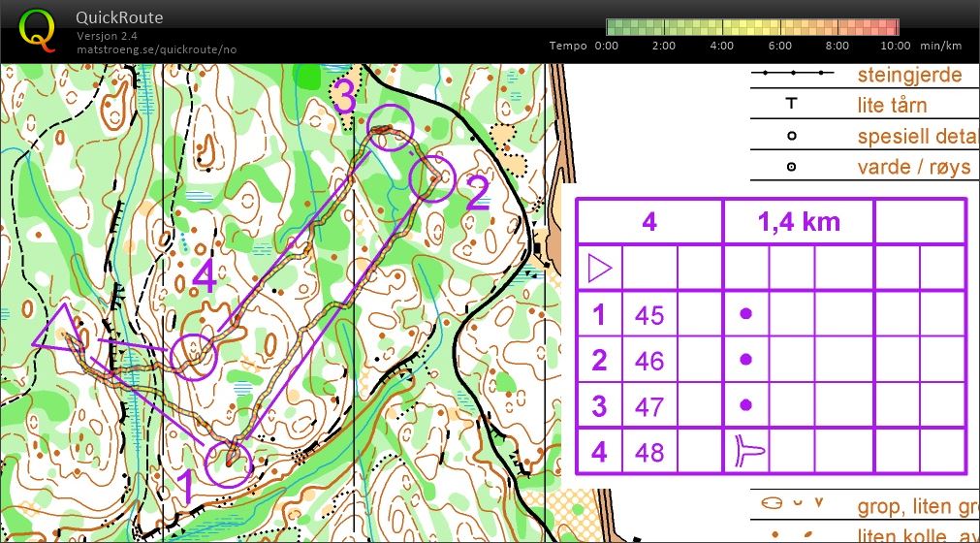Click the lite tårn legend entry
This screenshot has width=980, height=543.
pyautogui.click(x=892, y=105)
